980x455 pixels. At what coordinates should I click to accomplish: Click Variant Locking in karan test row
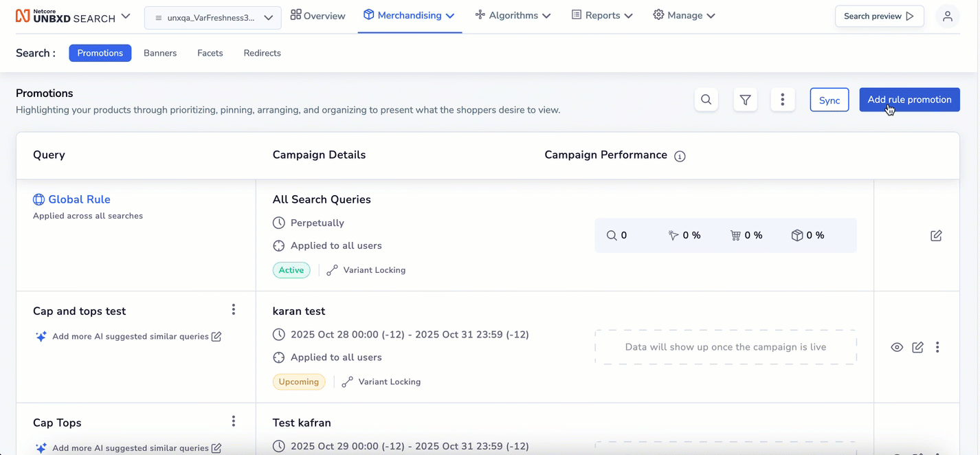[381, 381]
